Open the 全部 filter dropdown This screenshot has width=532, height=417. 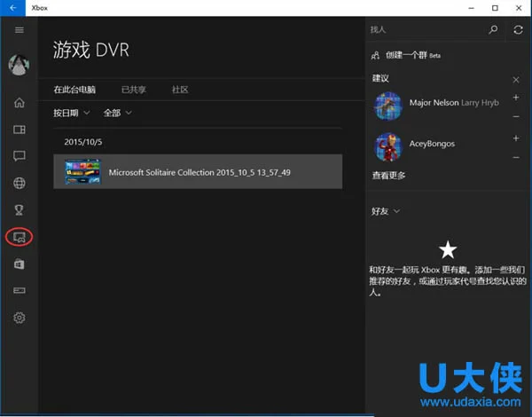point(117,113)
